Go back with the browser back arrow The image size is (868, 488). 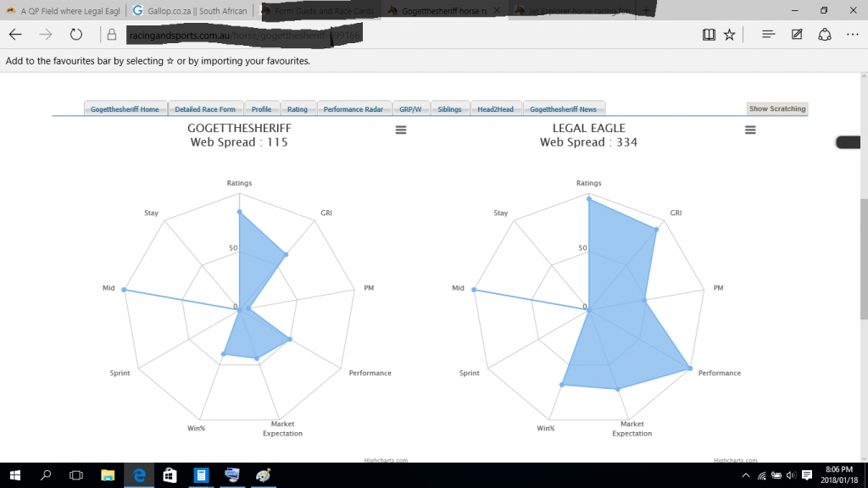[x=16, y=35]
